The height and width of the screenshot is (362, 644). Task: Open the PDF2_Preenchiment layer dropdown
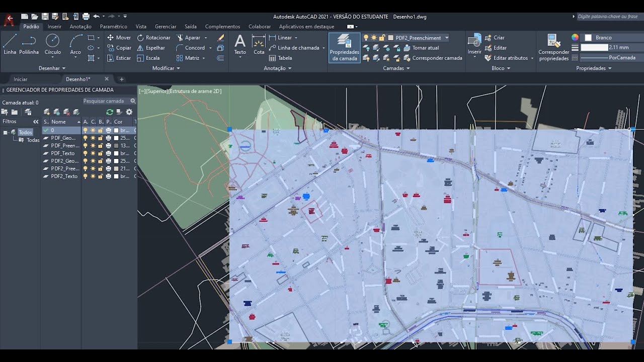(446, 38)
